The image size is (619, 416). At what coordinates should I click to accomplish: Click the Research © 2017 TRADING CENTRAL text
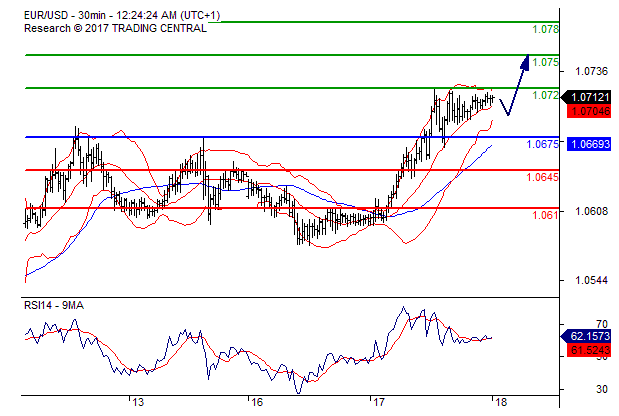pos(116,28)
